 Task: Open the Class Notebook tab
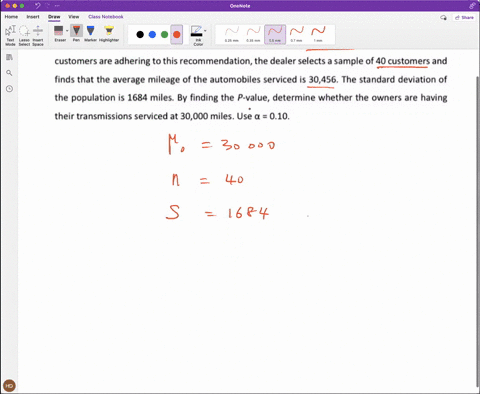(x=106, y=17)
